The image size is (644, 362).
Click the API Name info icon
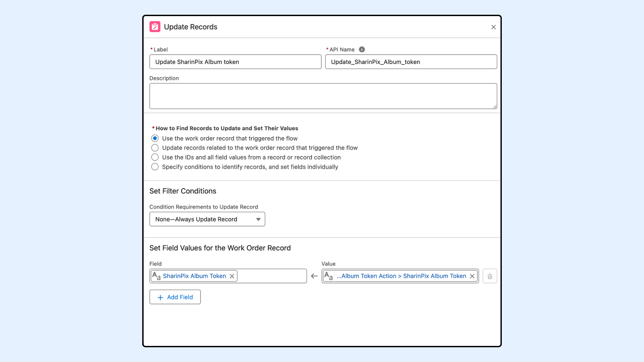[x=362, y=50]
